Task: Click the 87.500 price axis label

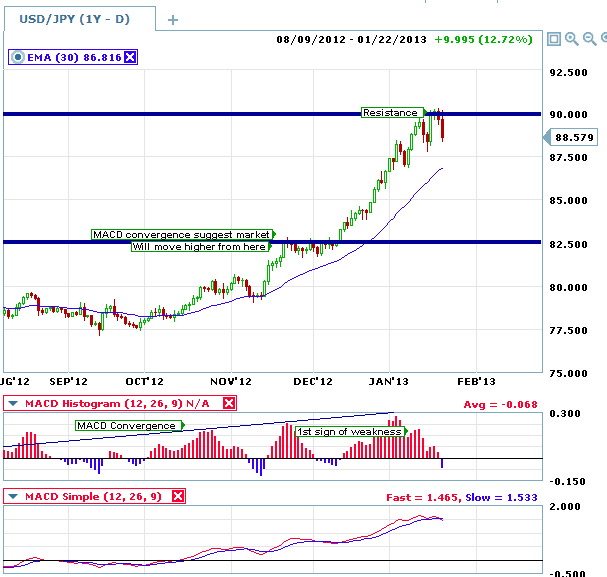Action: (568, 158)
